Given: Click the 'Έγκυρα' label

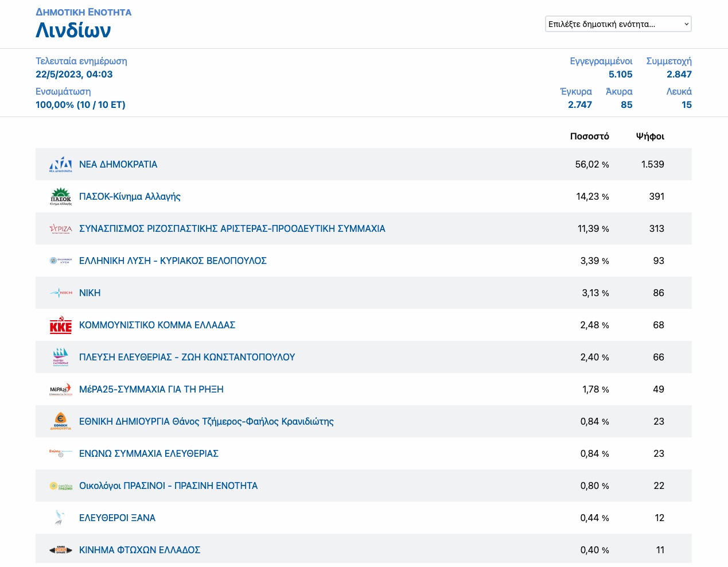Looking at the screenshot, I should 576,91.
